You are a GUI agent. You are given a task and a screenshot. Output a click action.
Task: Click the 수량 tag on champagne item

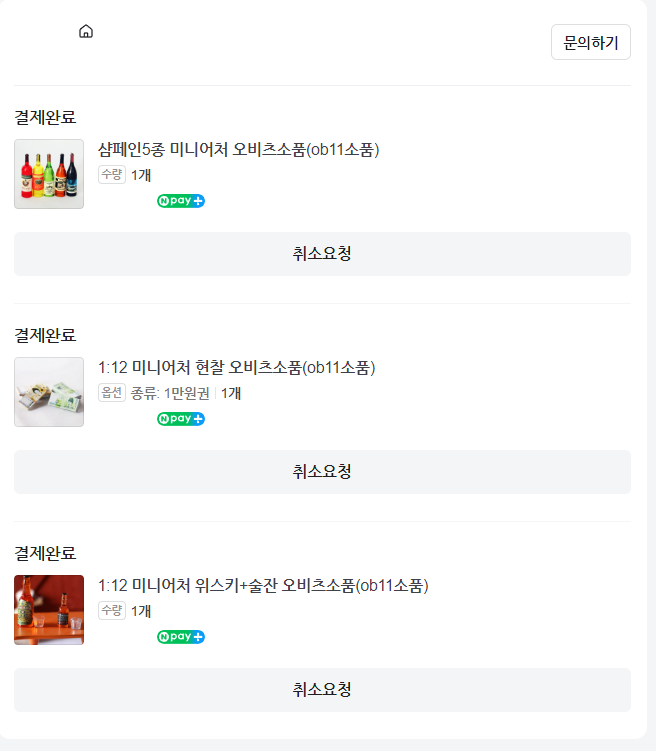(112, 175)
